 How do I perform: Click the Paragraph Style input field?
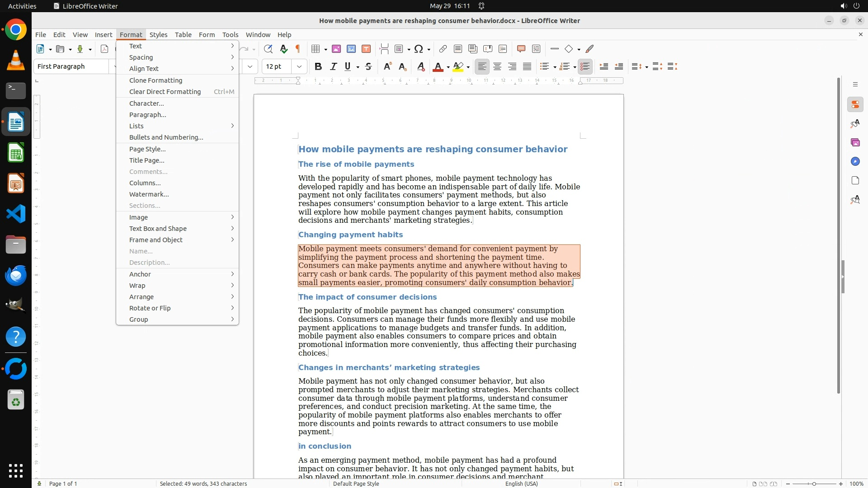(71, 66)
